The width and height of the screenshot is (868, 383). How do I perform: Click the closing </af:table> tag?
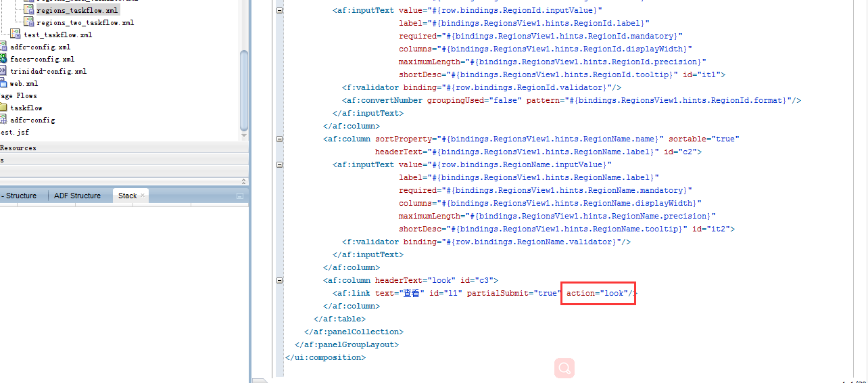click(x=339, y=319)
